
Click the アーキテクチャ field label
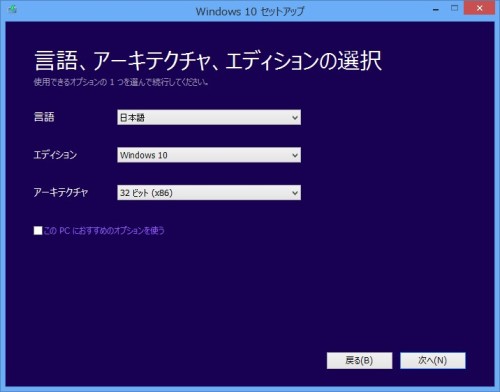click(x=61, y=192)
